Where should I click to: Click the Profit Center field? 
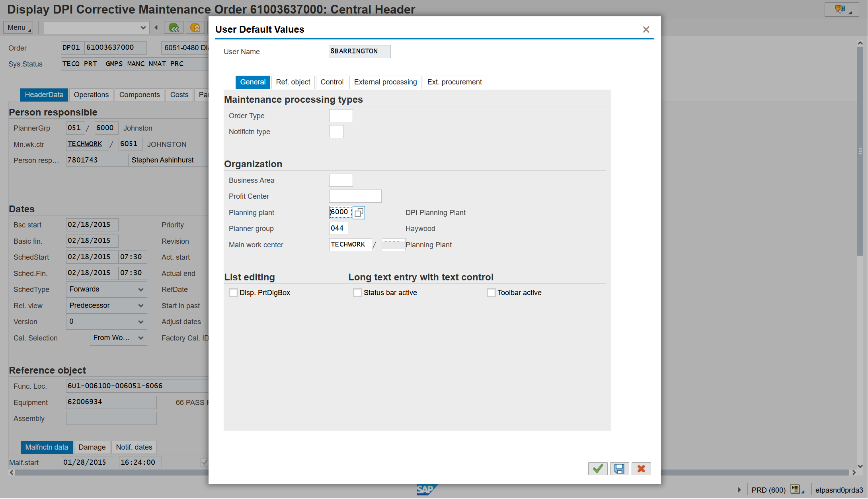pyautogui.click(x=355, y=196)
